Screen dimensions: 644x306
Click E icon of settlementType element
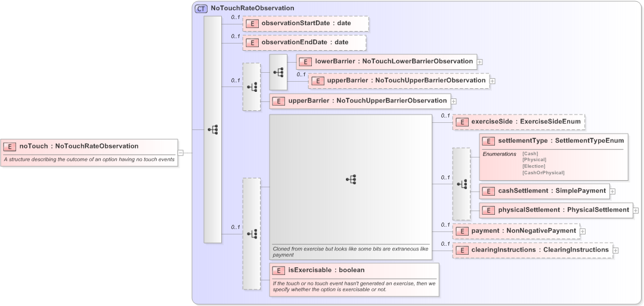[x=489, y=141]
